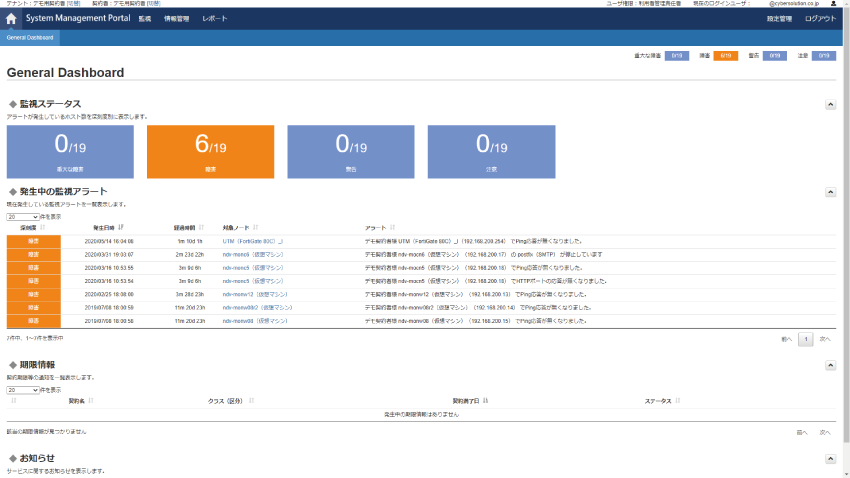Click alert text about postfix (SMTP)
Image resolution: width=850 pixels, height=478 pixels.
[484, 255]
